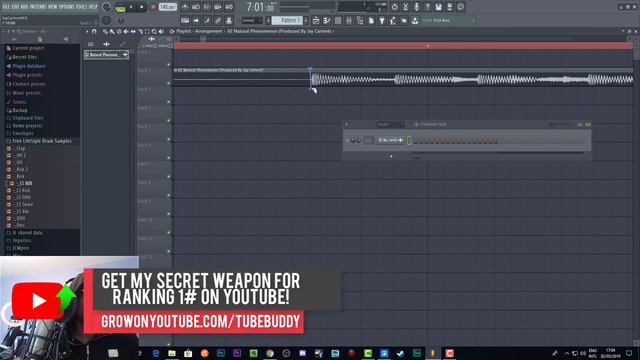Toggle wait for input icon
This screenshot has height=360, width=640.
click(196, 7)
